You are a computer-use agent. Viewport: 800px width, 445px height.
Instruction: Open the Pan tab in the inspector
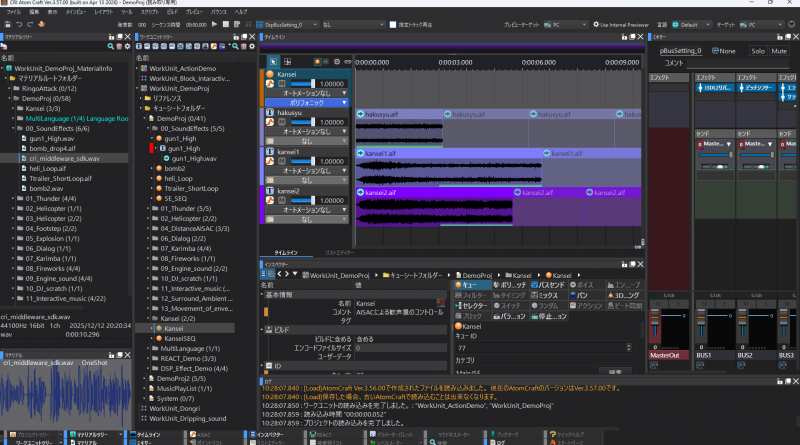pos(587,295)
